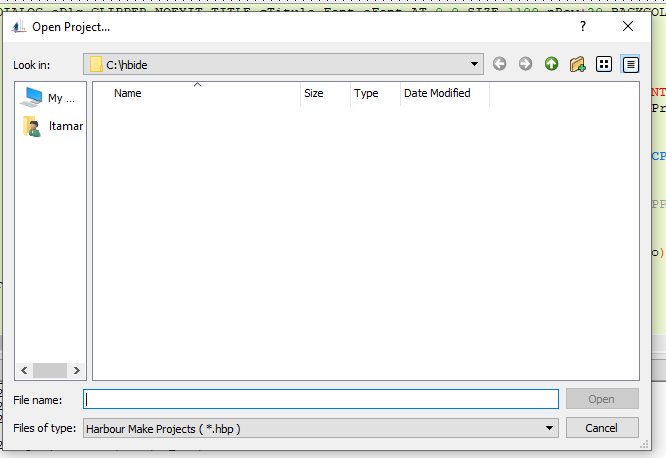Sort files by Date Modified column
Screen dimensions: 666x458
(x=445, y=93)
